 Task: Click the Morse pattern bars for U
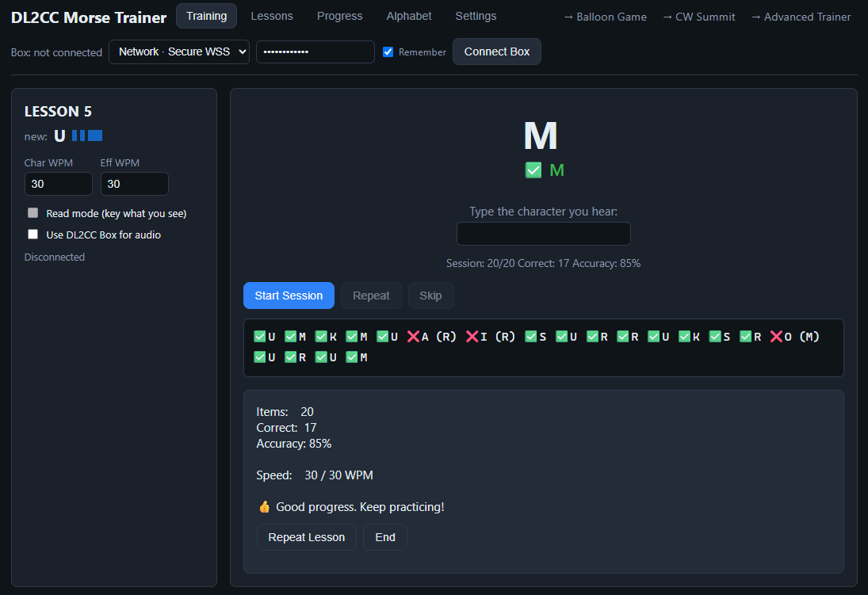(x=87, y=135)
